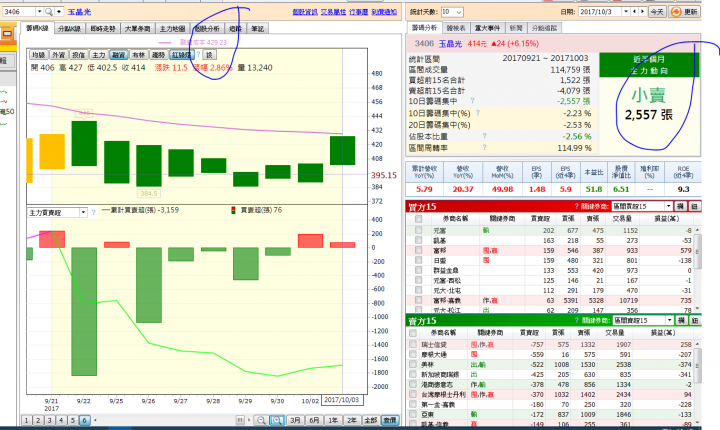Viewport: 720px width, 430px height.
Task: Click help icon beside 10日籌碼集中 row
Action: point(472,101)
